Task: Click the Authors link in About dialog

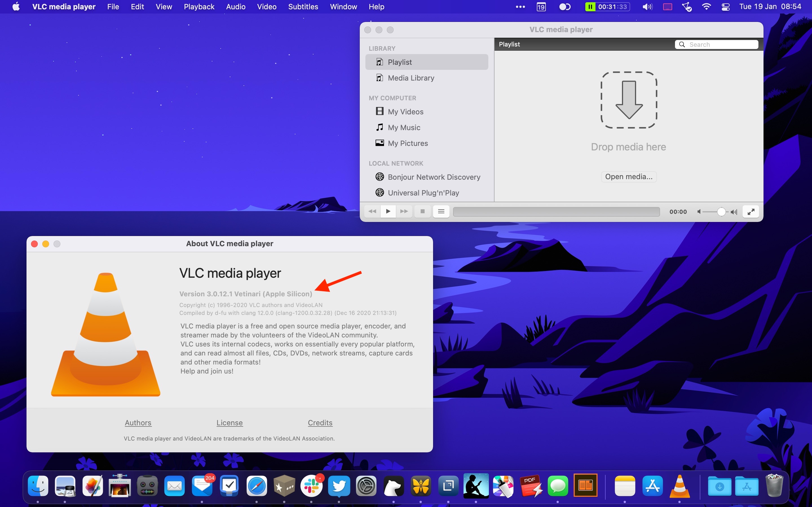Action: (137, 422)
